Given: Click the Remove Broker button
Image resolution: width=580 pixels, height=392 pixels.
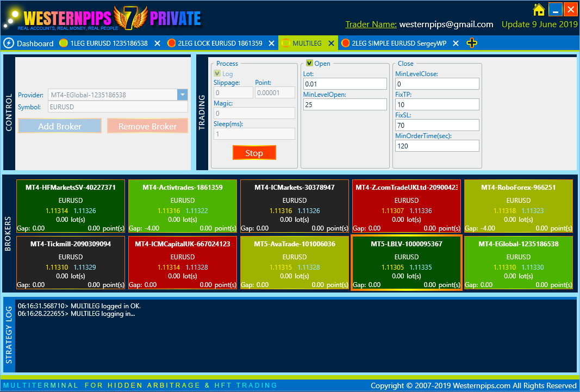Looking at the screenshot, I should point(147,126).
